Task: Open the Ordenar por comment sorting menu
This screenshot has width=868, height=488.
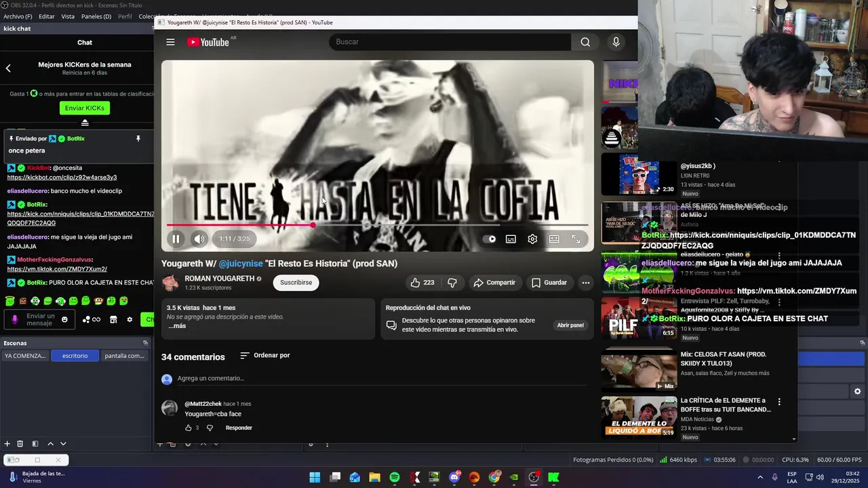Action: [265, 355]
